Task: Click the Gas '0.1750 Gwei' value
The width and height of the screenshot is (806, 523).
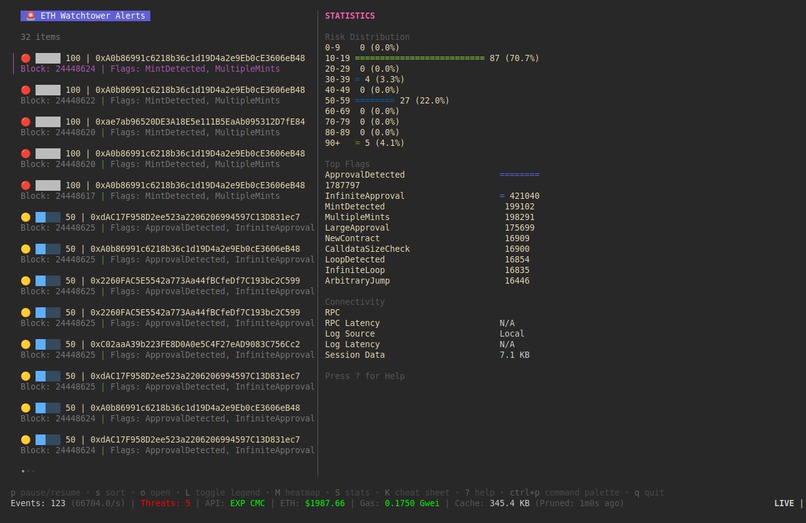Action: (412, 503)
